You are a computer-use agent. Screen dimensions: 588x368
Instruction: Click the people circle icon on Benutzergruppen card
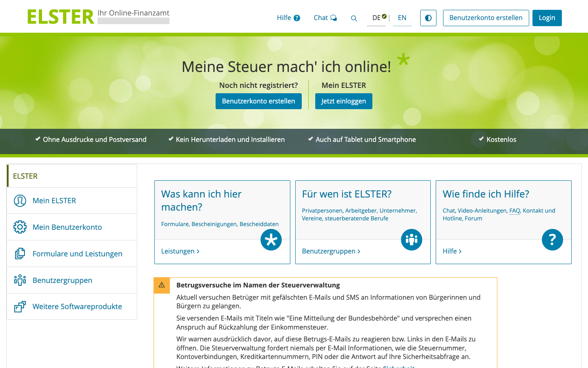[412, 240]
